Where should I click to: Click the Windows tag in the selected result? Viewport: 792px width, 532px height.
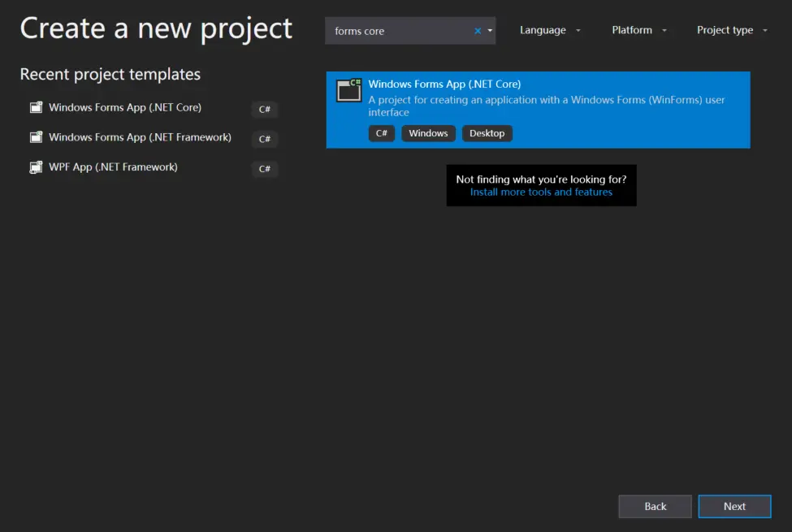428,133
